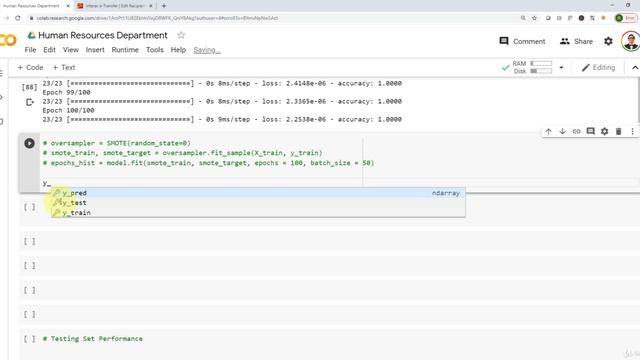The width and height of the screenshot is (640, 360).
Task: Open the File menu
Action: [30, 50]
